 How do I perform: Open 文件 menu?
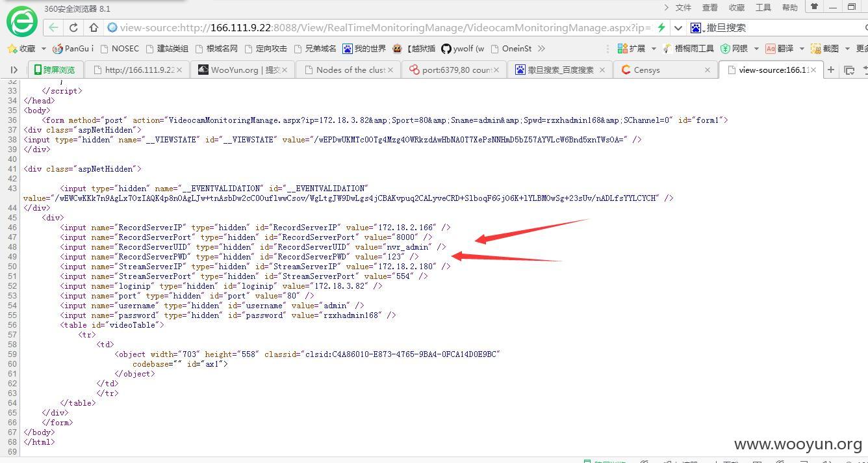[683, 8]
